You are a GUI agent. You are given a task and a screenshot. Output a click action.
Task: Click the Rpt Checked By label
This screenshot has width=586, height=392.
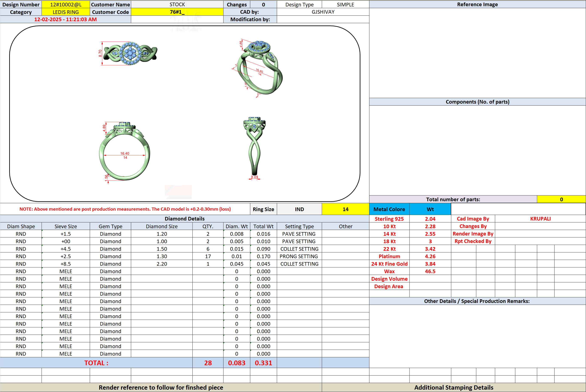473,241
